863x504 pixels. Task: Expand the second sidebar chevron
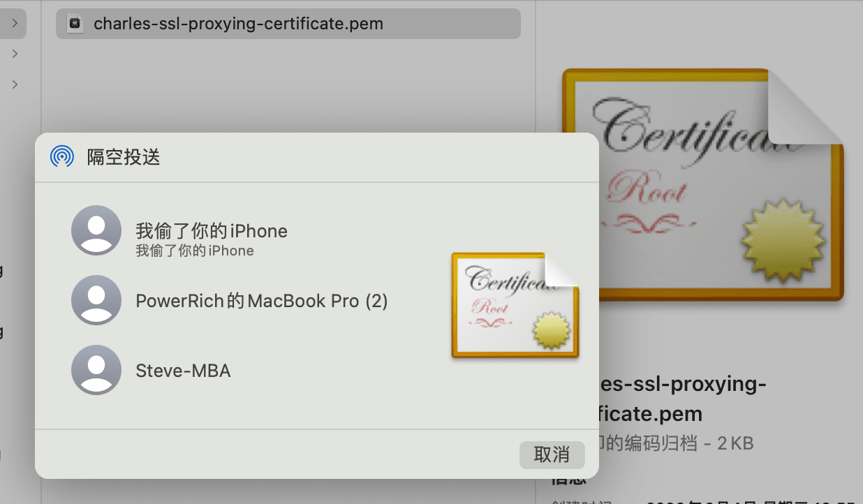pos(15,54)
